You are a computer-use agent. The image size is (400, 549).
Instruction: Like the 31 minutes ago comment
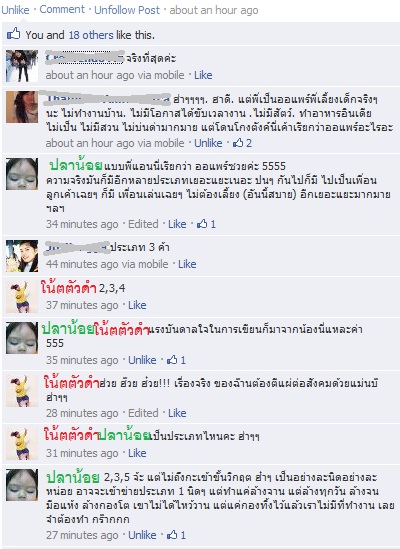point(137,453)
